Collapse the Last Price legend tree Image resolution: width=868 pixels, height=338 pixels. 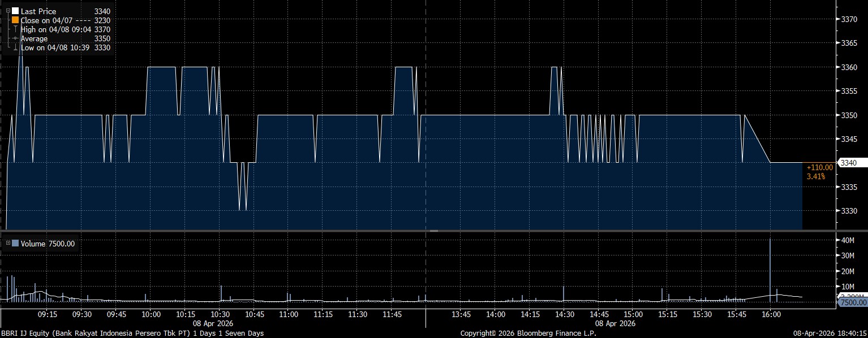(x=7, y=11)
